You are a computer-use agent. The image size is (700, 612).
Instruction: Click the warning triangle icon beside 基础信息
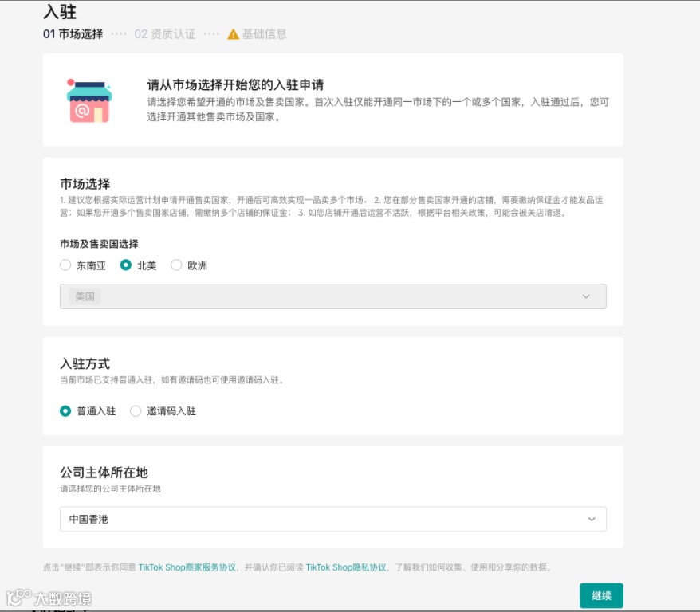pyautogui.click(x=233, y=34)
